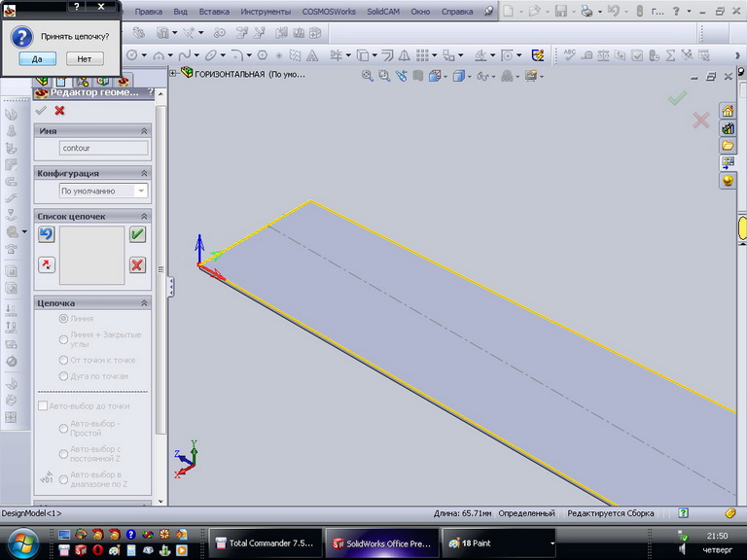The width and height of the screenshot is (747, 560).
Task: Click the yellow tag status bar icon
Action: 730,513
